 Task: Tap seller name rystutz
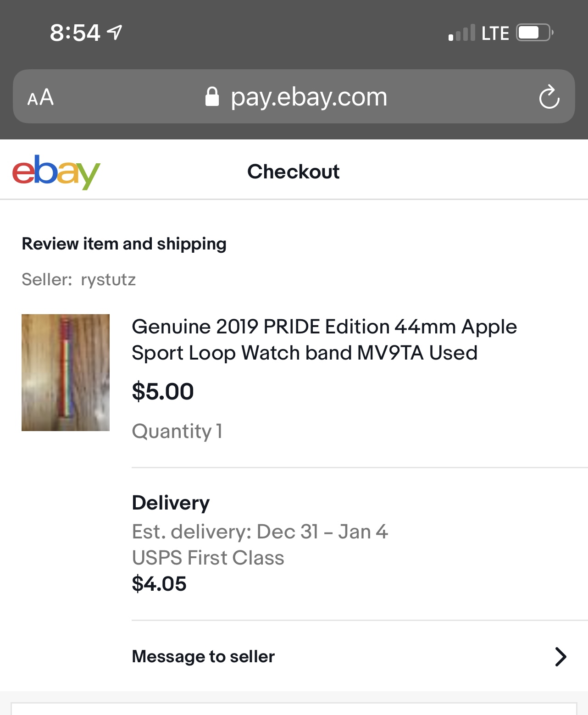click(108, 279)
